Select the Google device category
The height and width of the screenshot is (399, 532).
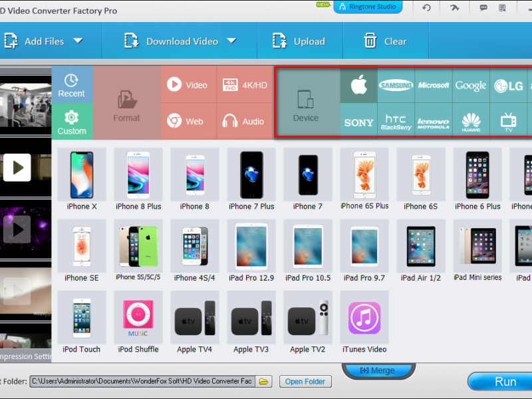[471, 85]
